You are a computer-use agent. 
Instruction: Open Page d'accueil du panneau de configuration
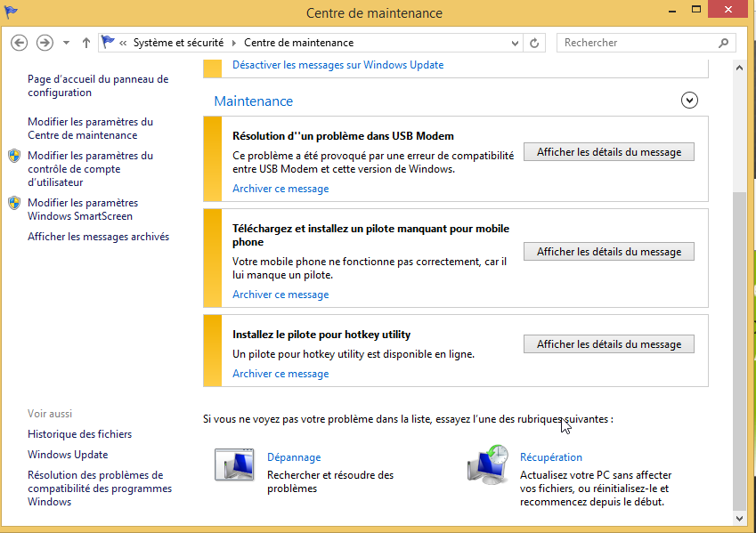tap(98, 85)
